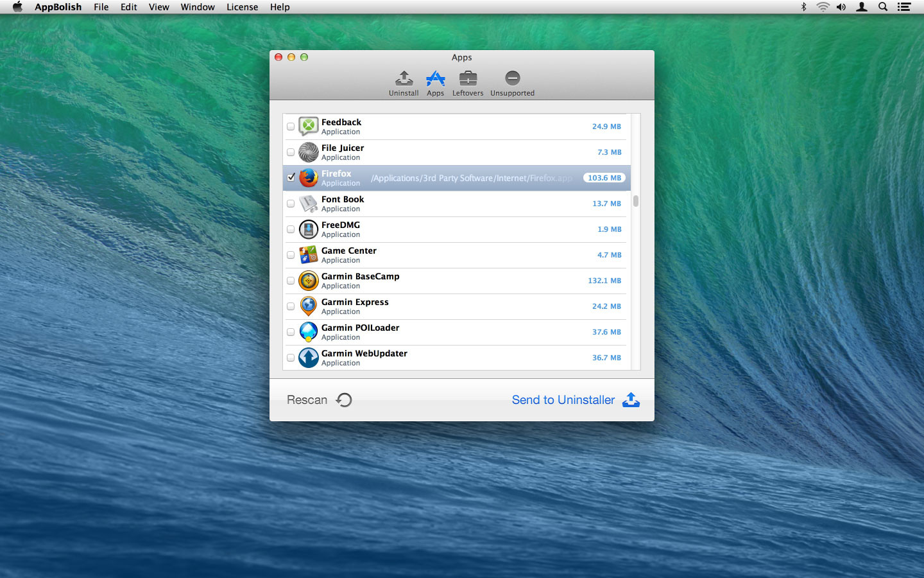Click the Rescan circular arrow icon
The width and height of the screenshot is (924, 578).
tap(344, 400)
